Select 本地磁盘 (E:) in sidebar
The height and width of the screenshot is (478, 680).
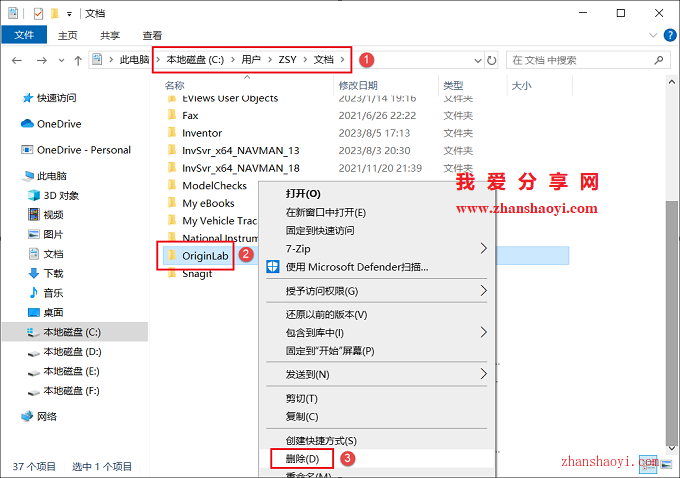click(72, 371)
